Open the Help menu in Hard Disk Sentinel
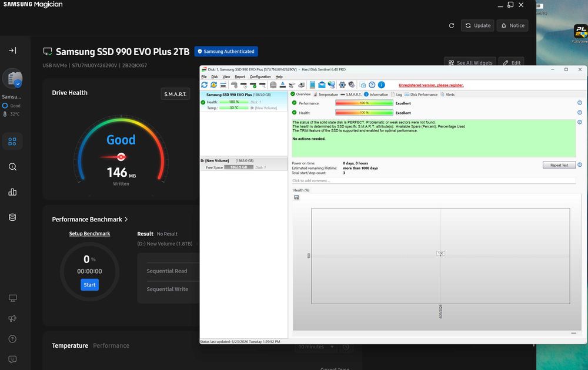Viewport: 588px width, 370px height. point(279,77)
